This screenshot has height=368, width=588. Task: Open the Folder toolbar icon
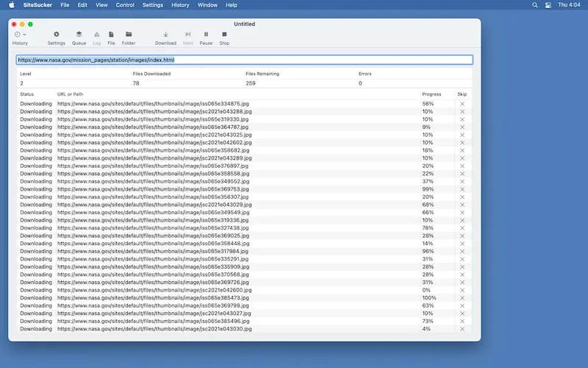[129, 38]
